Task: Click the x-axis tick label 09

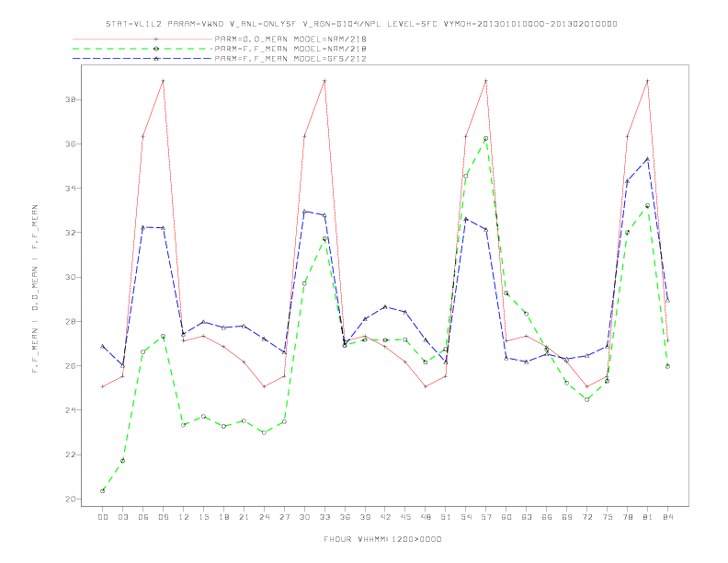Action: pyautogui.click(x=163, y=517)
